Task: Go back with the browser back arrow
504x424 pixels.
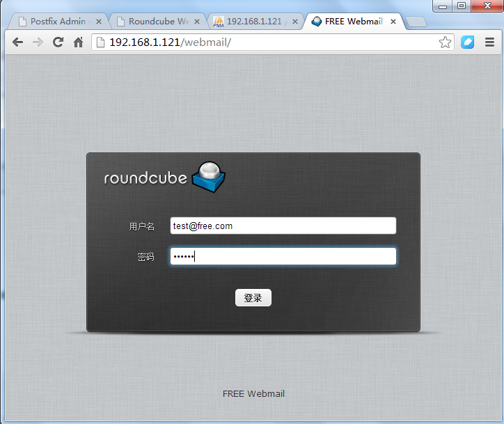Action: pos(17,42)
